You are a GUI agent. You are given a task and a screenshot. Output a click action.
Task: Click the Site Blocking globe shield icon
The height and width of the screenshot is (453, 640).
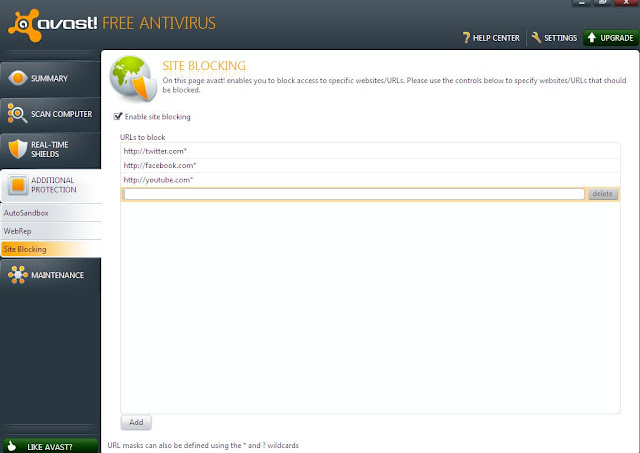pos(133,78)
